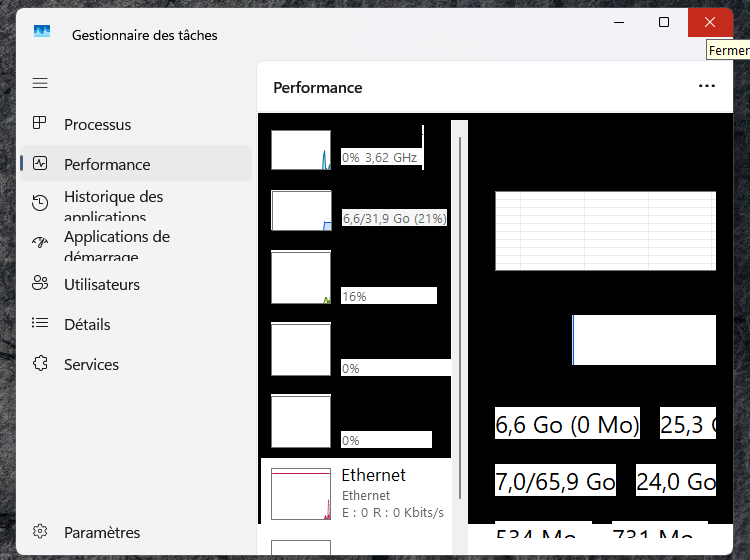Switch to the Détails page
The image size is (750, 560).
click(87, 325)
